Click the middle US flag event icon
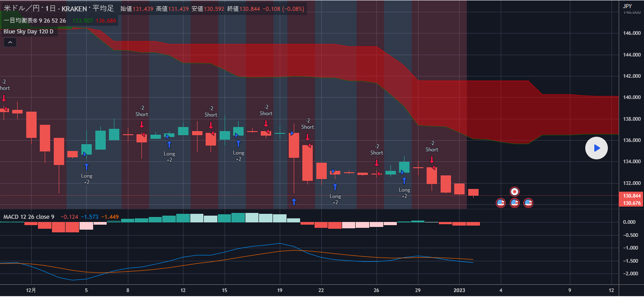This screenshot has width=644, height=297. (x=514, y=203)
